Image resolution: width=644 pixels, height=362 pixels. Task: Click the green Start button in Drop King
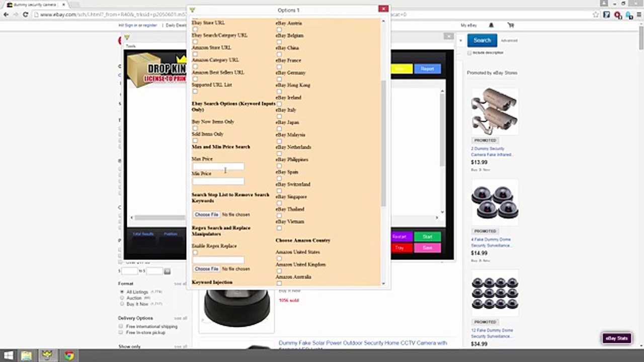(x=427, y=236)
